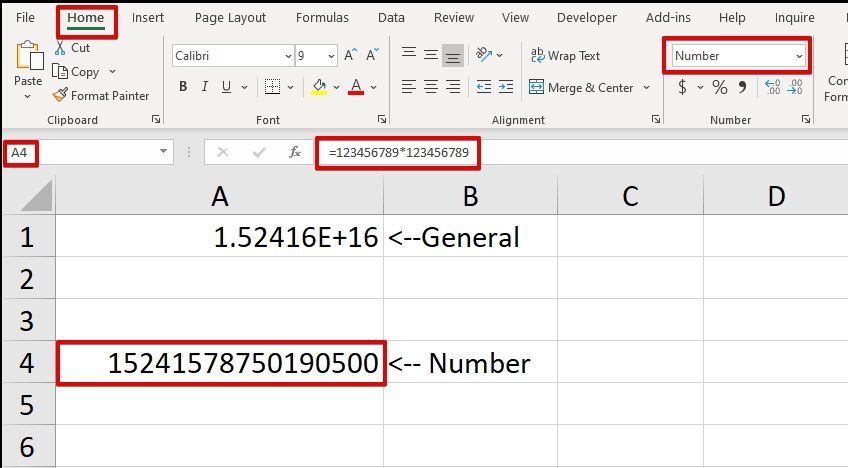
Task: Apply red font color
Action: point(356,87)
